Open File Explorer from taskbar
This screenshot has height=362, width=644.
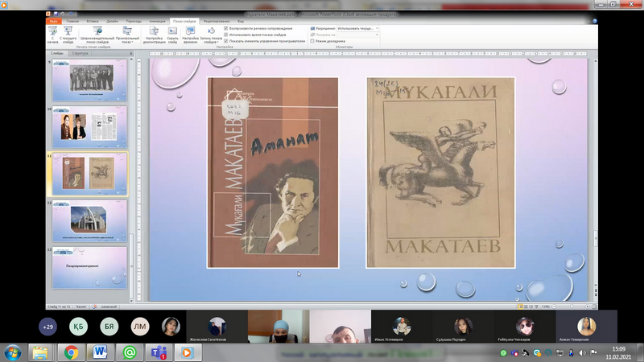[40, 352]
